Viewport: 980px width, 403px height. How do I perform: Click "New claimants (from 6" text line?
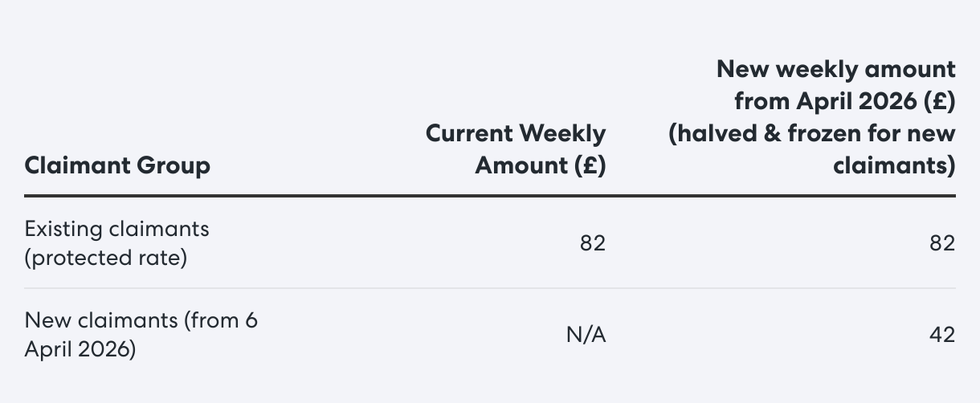click(141, 320)
